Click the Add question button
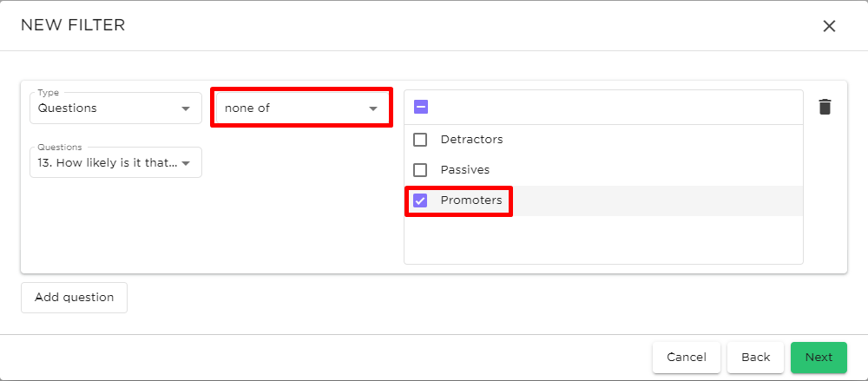The height and width of the screenshot is (381, 868). point(74,298)
